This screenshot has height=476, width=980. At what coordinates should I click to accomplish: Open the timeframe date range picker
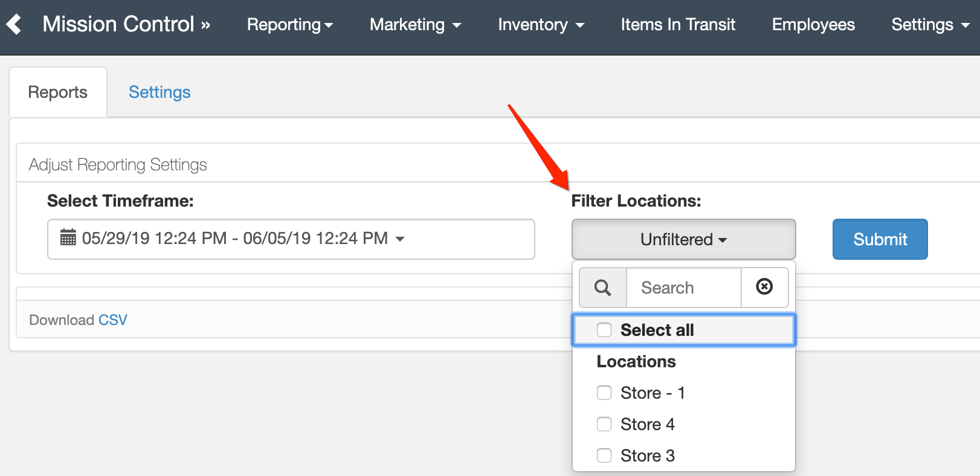pyautogui.click(x=291, y=239)
